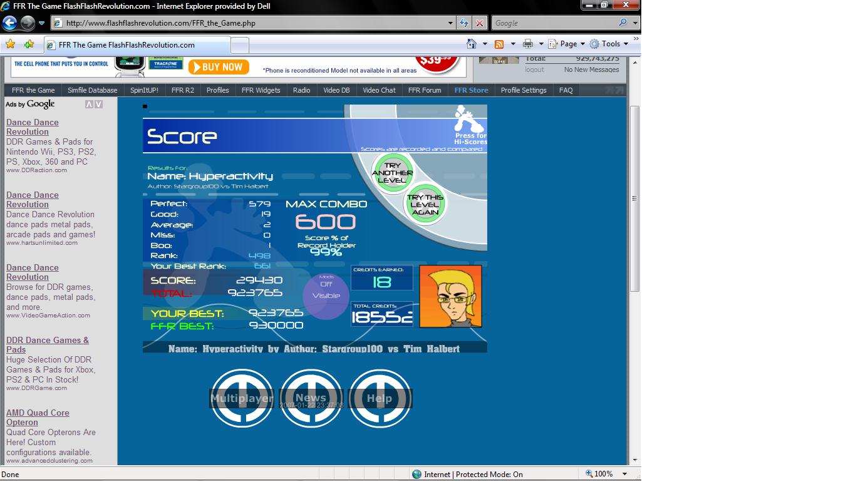The width and height of the screenshot is (863, 504).
Task: Click the RSS feeds icon
Action: pyautogui.click(x=499, y=44)
